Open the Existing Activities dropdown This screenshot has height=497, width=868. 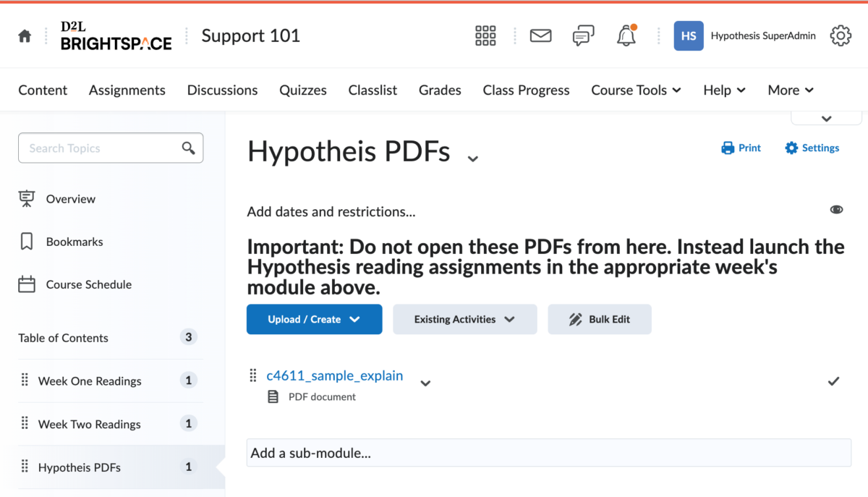(x=464, y=319)
